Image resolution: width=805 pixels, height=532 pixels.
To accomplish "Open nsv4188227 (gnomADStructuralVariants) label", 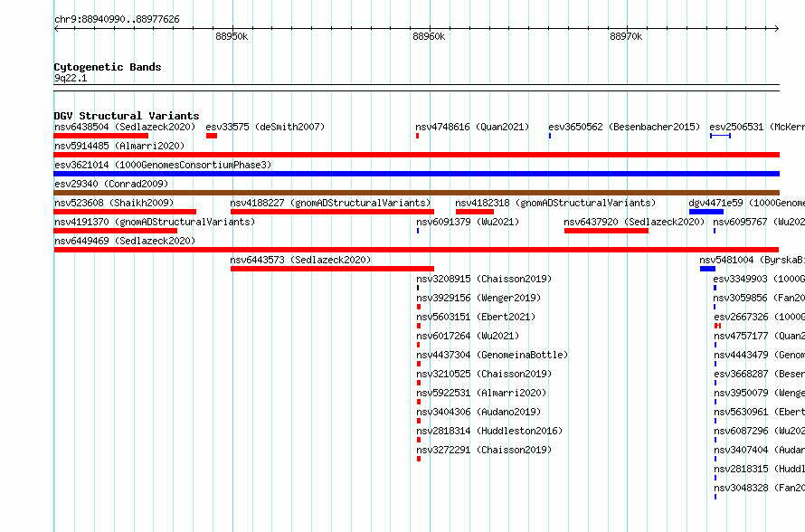I will pyautogui.click(x=331, y=203).
